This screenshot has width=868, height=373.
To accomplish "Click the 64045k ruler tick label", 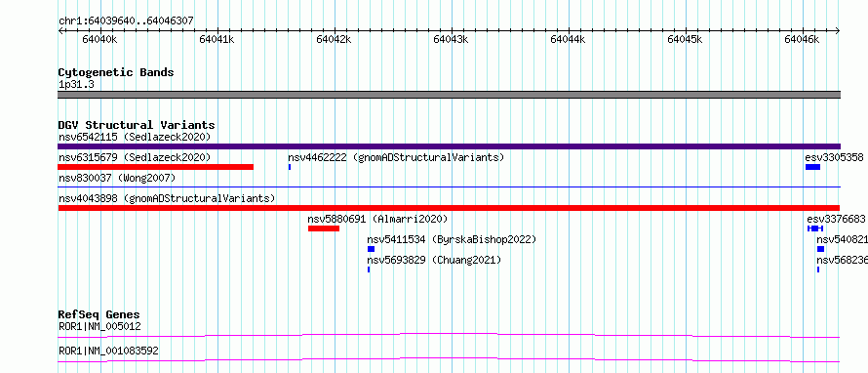I will point(686,39).
